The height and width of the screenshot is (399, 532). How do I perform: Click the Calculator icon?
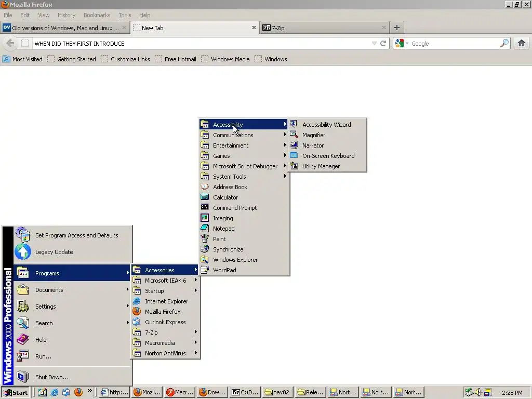(x=205, y=197)
